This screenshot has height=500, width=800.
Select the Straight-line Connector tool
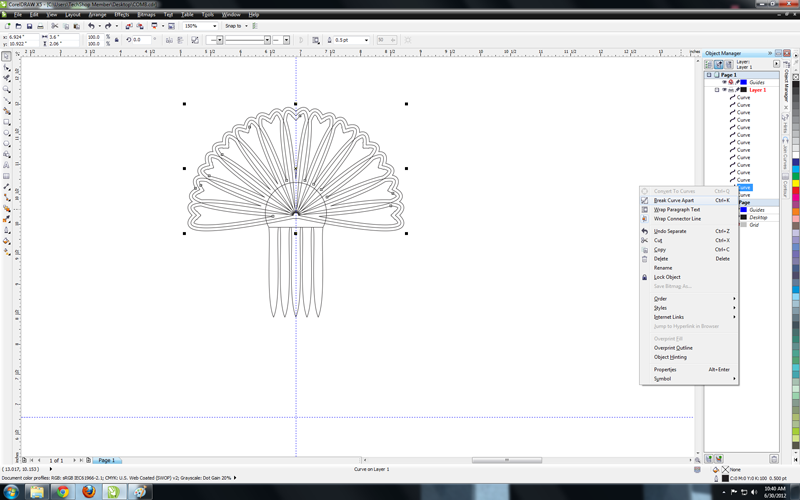click(x=7, y=197)
